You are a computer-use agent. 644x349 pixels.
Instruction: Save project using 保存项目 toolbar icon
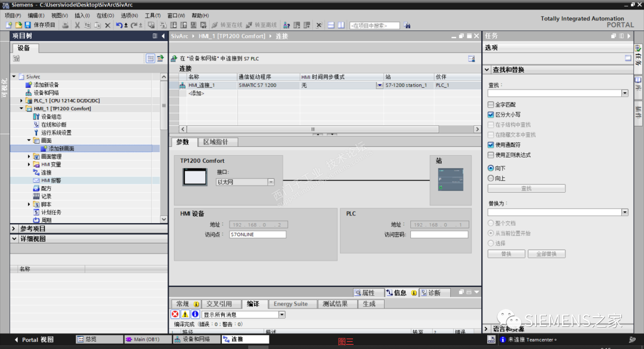tap(27, 26)
